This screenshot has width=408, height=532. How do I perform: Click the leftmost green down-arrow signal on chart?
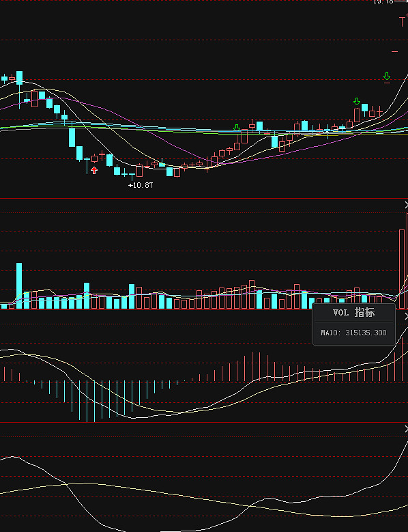click(237, 128)
